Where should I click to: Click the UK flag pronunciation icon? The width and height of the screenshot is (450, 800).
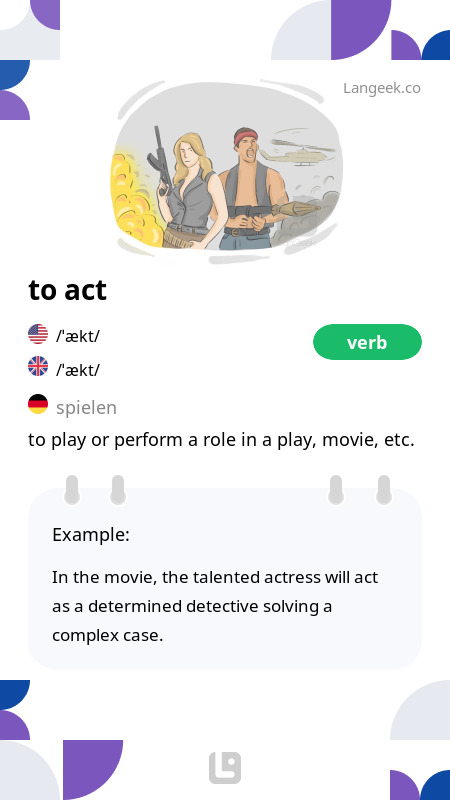tap(38, 366)
